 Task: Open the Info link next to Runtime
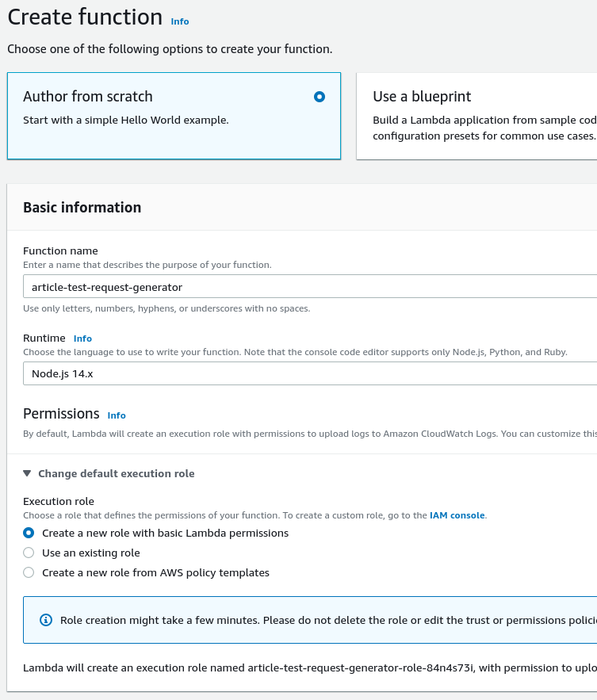[x=82, y=339]
